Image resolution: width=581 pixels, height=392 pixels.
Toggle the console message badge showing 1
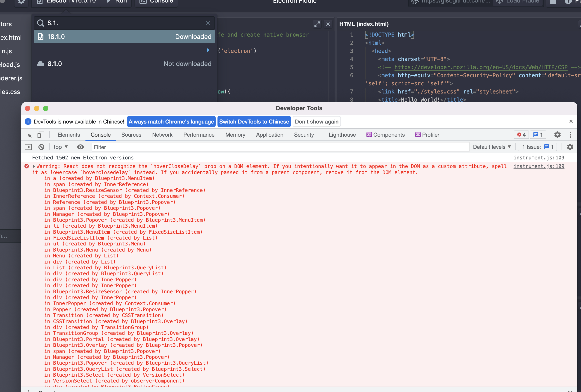(538, 135)
